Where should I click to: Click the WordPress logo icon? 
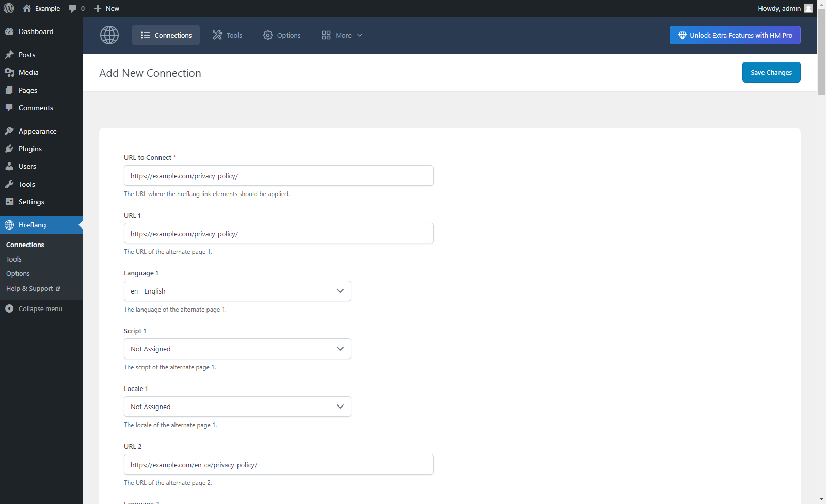9,8
